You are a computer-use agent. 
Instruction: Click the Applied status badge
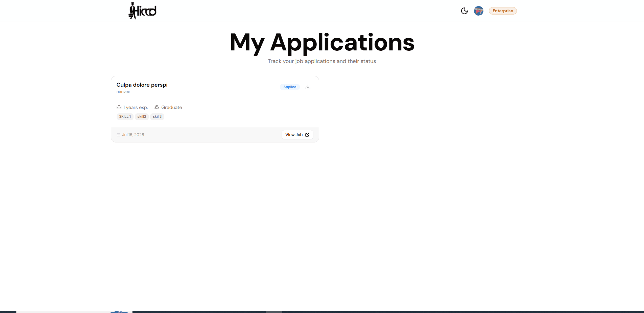[290, 87]
